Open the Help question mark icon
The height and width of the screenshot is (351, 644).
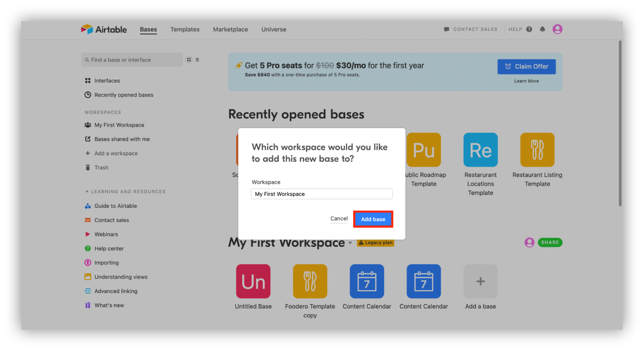point(529,29)
